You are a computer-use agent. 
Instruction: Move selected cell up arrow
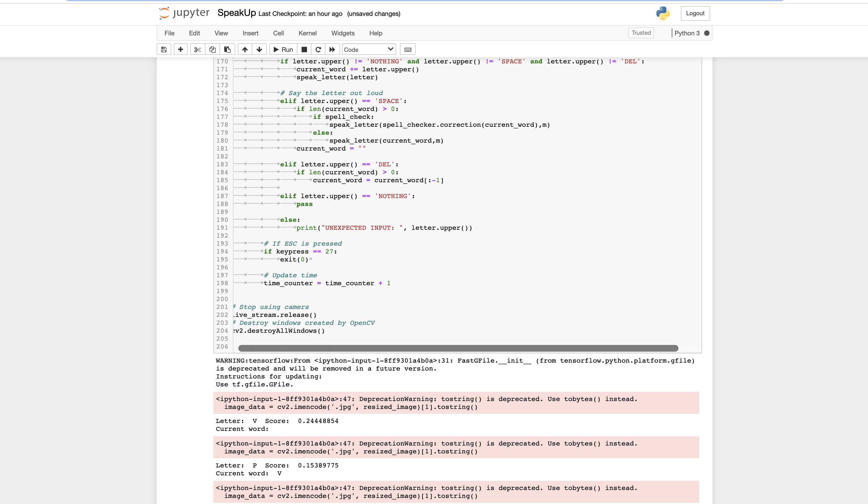(245, 50)
